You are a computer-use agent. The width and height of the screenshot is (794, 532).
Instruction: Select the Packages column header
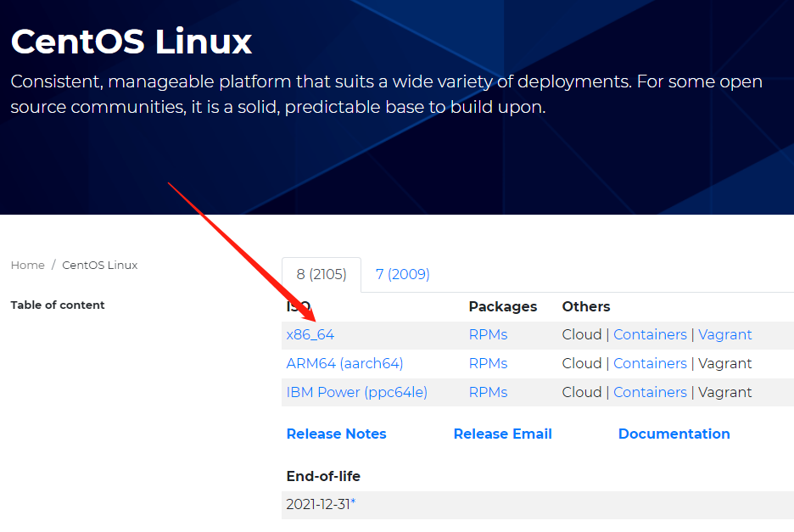click(x=503, y=306)
